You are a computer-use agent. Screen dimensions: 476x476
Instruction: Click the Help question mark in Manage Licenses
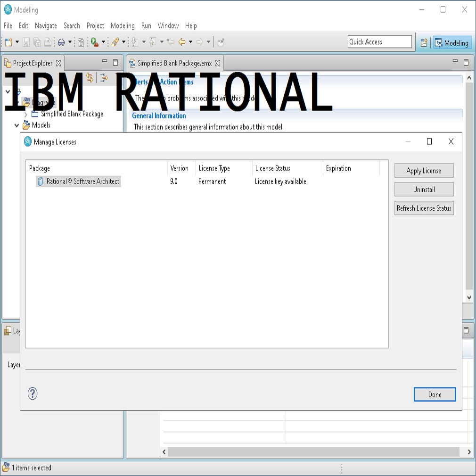[32, 394]
